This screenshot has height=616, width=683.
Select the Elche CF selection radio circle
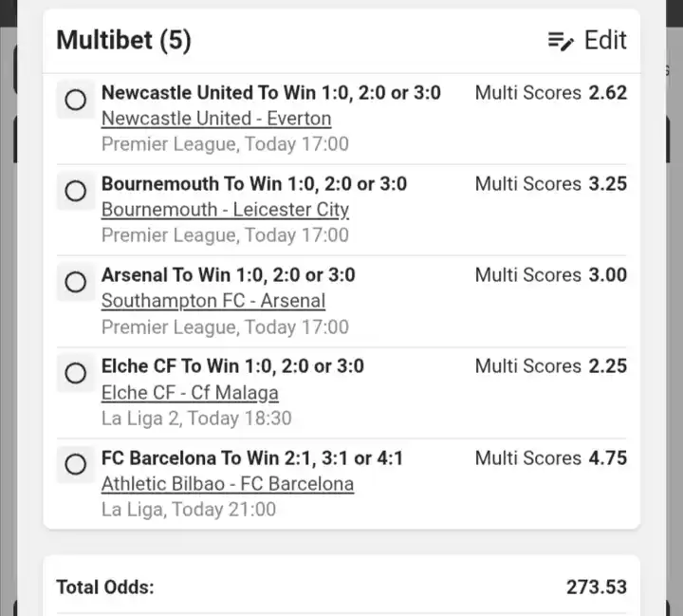point(75,373)
